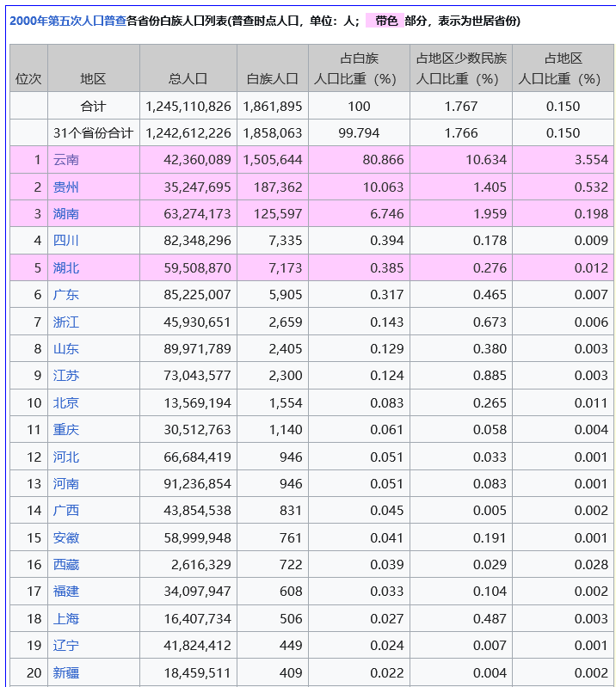Open the 河南 province link
Screen dimensions: 616x687
pyautogui.click(x=65, y=484)
